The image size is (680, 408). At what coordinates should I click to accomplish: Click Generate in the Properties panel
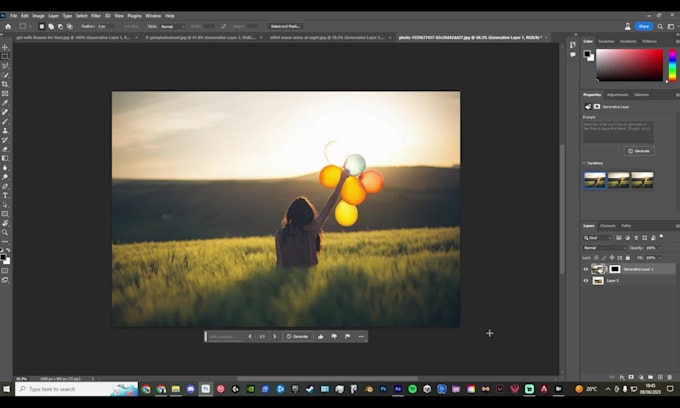639,151
